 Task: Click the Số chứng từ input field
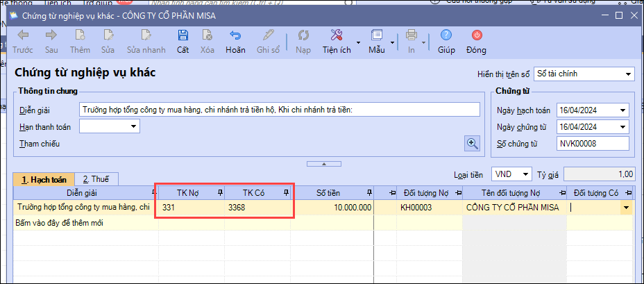point(593,143)
